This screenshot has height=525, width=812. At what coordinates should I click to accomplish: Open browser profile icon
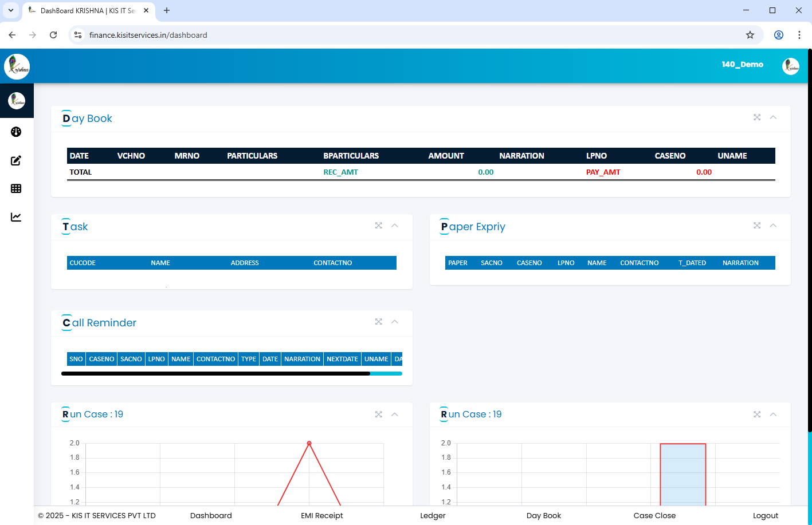click(x=779, y=35)
